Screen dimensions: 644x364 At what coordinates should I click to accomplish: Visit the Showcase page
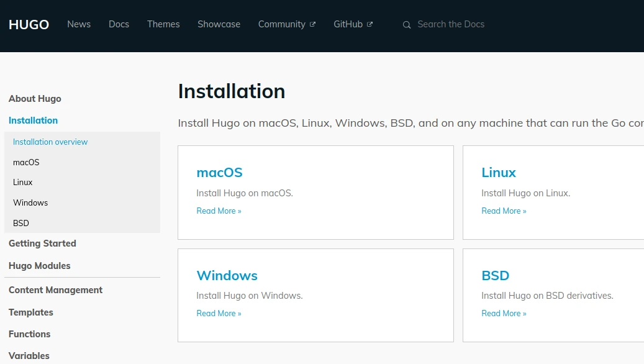click(219, 24)
